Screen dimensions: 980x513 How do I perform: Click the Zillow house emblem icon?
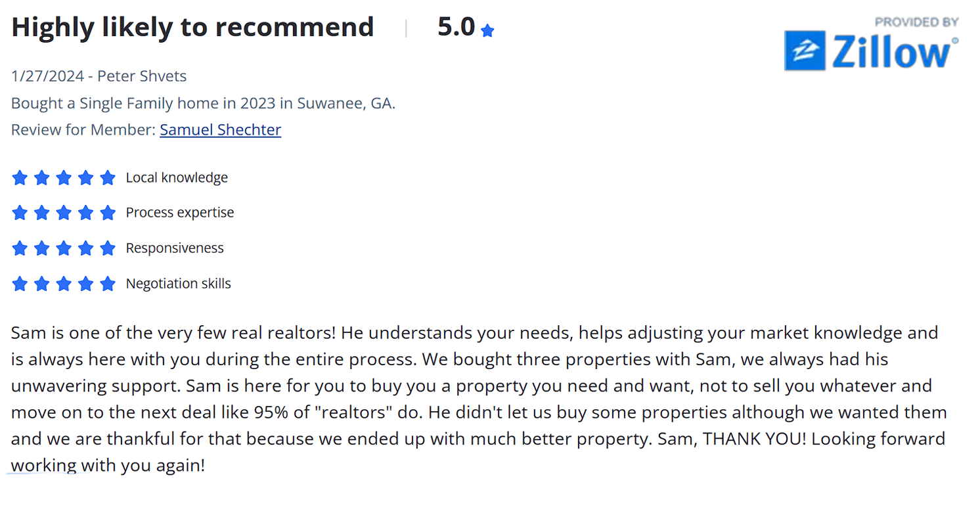click(x=804, y=51)
